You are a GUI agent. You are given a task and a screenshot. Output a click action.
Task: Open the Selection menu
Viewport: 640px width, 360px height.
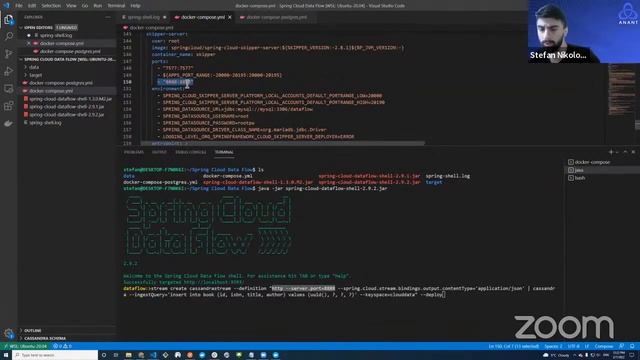click(x=51, y=6)
